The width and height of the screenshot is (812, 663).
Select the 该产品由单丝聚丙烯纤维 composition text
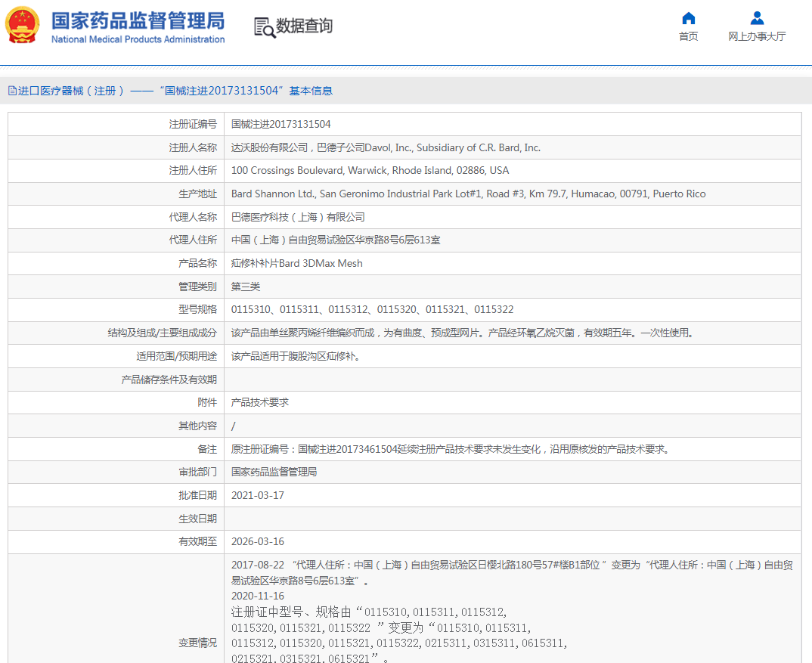click(x=463, y=333)
